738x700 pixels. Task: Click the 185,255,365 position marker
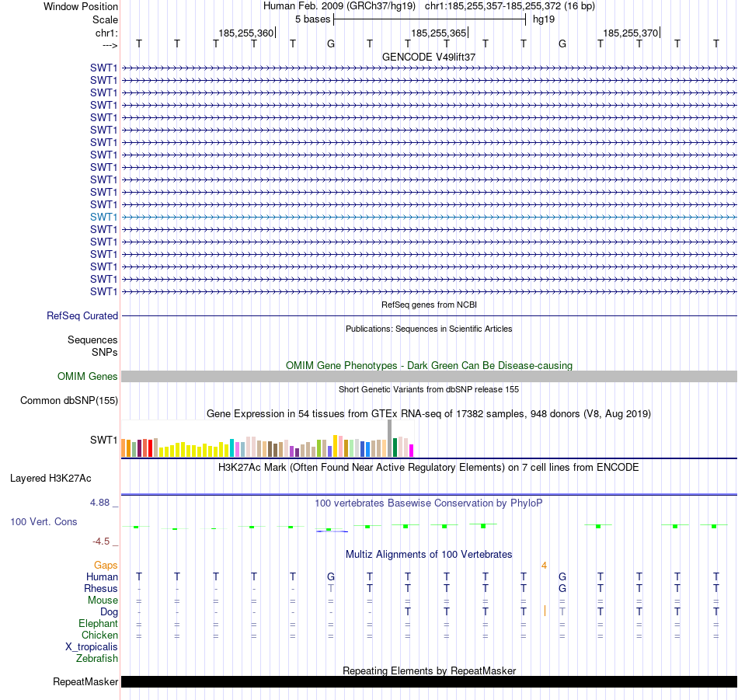[438, 33]
